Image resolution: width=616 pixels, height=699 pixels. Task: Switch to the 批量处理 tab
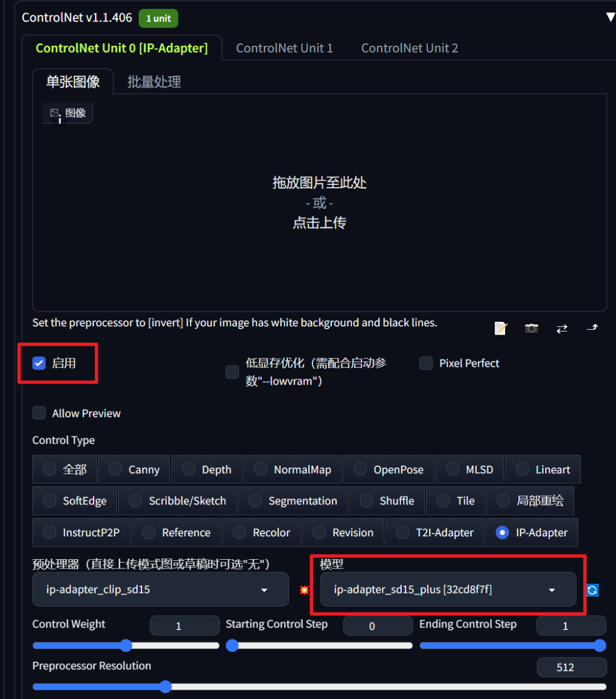pyautogui.click(x=154, y=82)
